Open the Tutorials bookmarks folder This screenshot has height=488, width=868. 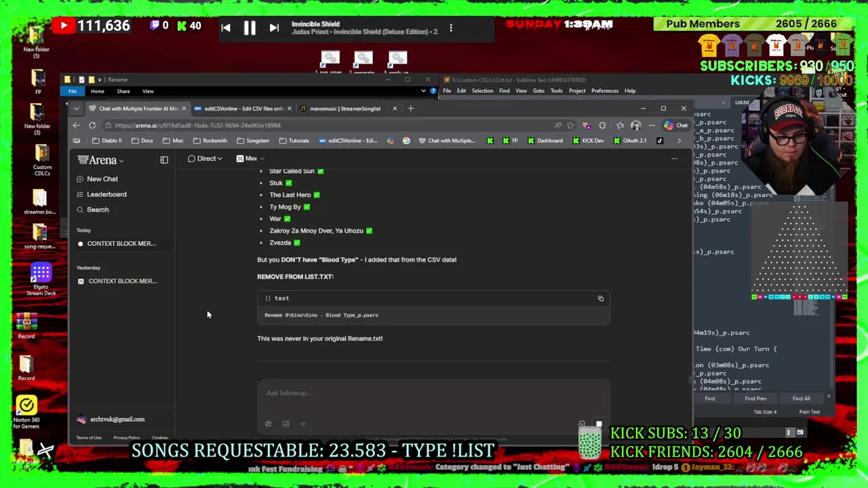point(294,141)
